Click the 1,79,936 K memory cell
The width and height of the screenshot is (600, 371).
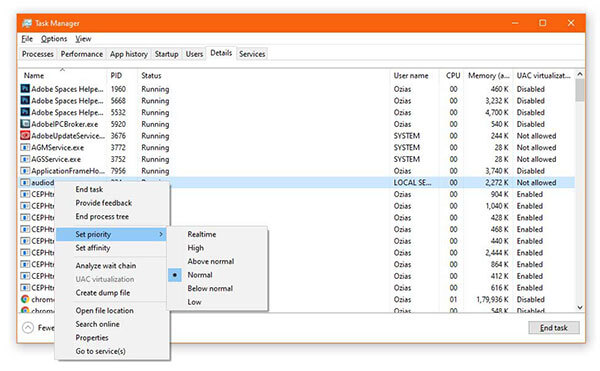(492, 299)
